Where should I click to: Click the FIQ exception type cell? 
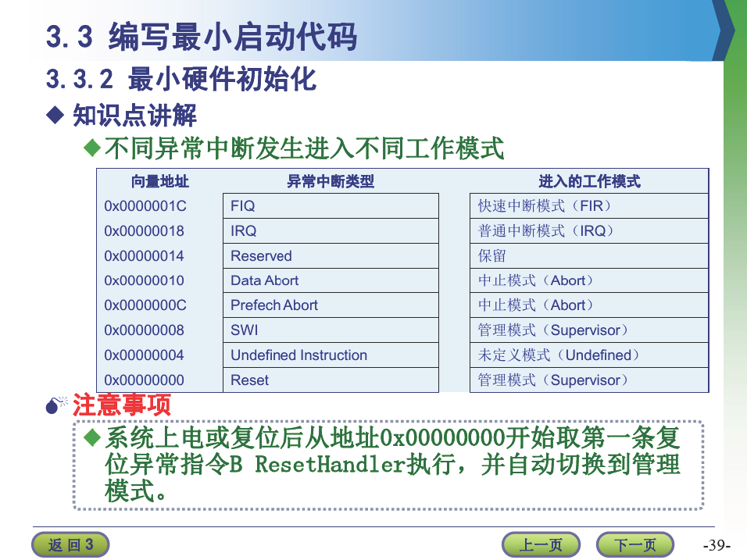331,205
